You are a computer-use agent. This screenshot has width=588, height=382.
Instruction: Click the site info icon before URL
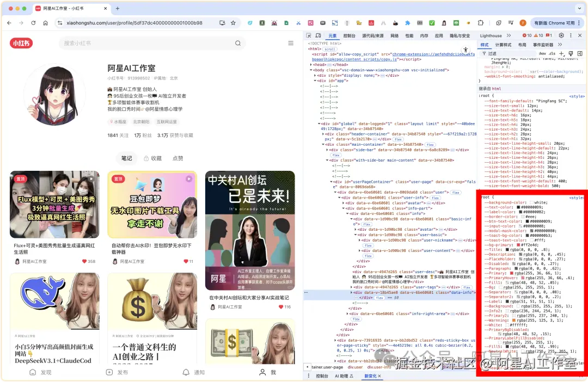pos(60,23)
